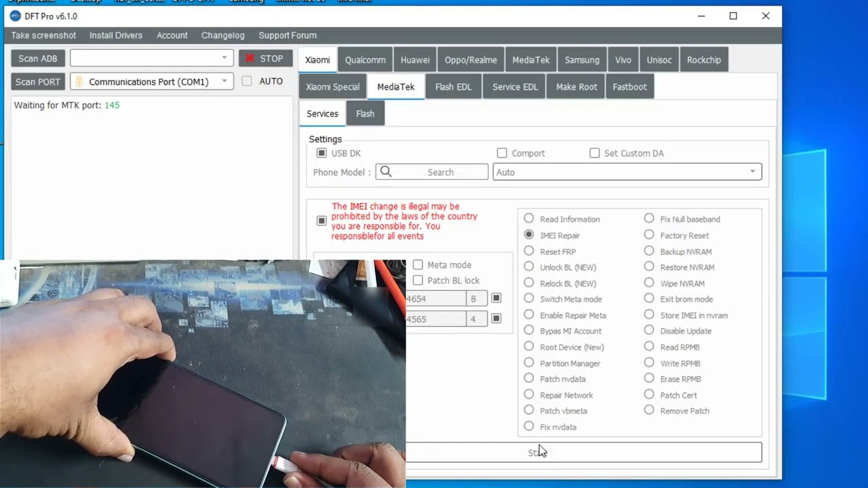This screenshot has width=868, height=488.
Task: Select Switch Meta mode option
Action: point(529,298)
